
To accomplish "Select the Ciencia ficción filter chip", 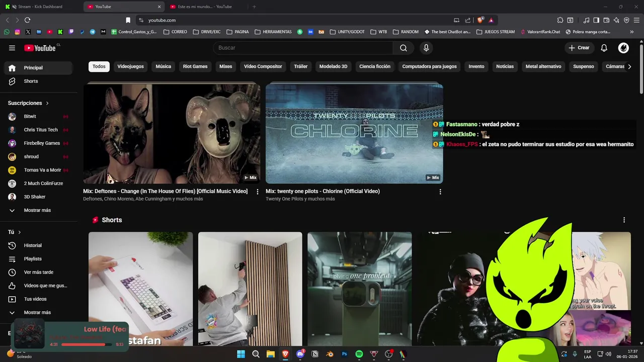I will (x=375, y=66).
